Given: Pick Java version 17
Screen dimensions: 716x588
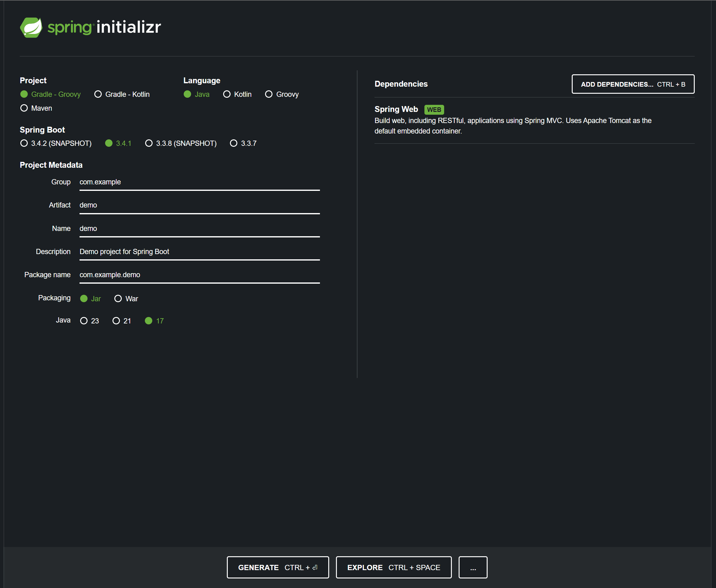Looking at the screenshot, I should tap(154, 321).
